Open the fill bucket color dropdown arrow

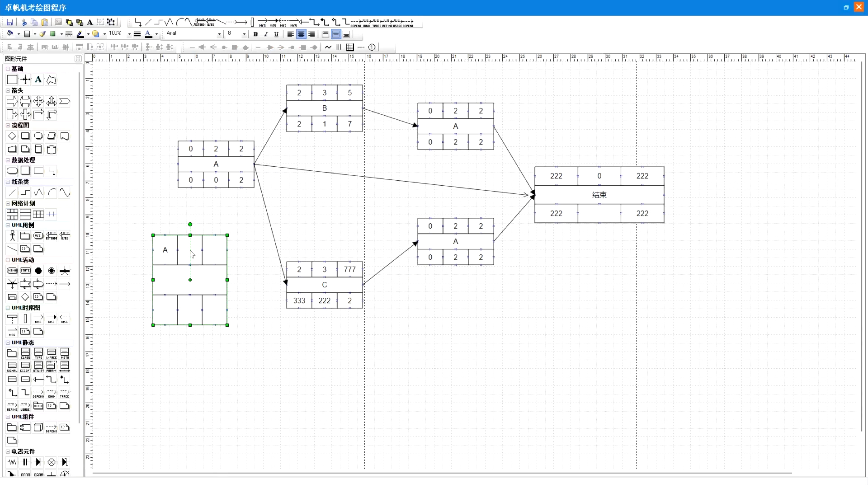click(19, 34)
